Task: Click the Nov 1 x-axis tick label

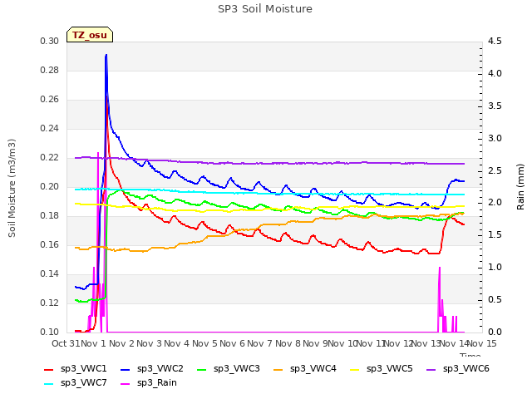Action: [x=94, y=343]
